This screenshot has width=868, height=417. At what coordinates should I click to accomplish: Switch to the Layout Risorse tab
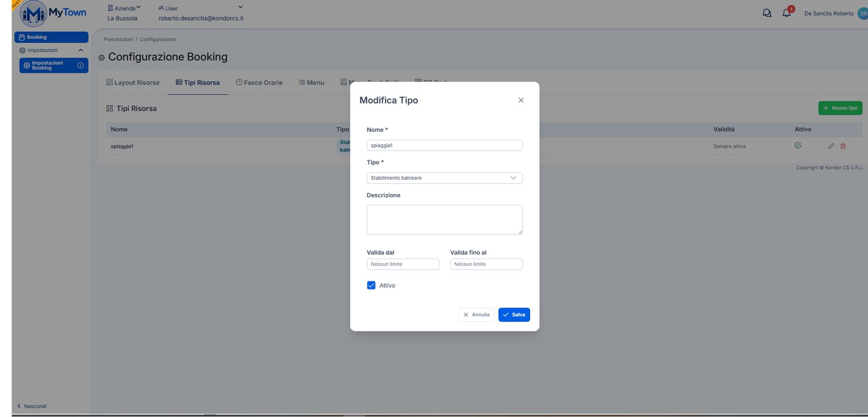133,83
